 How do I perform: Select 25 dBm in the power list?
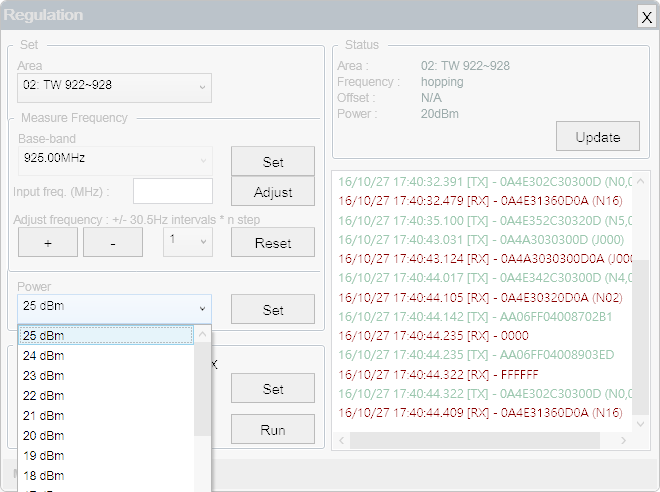click(106, 335)
